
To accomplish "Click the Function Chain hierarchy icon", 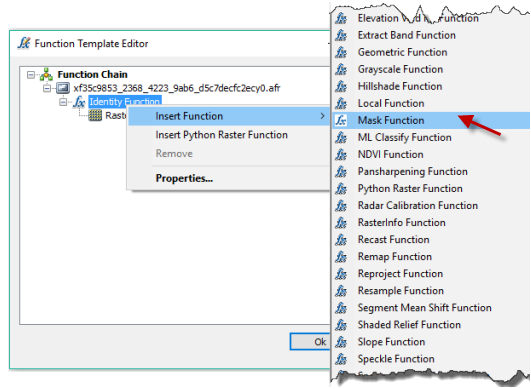I will coord(46,74).
